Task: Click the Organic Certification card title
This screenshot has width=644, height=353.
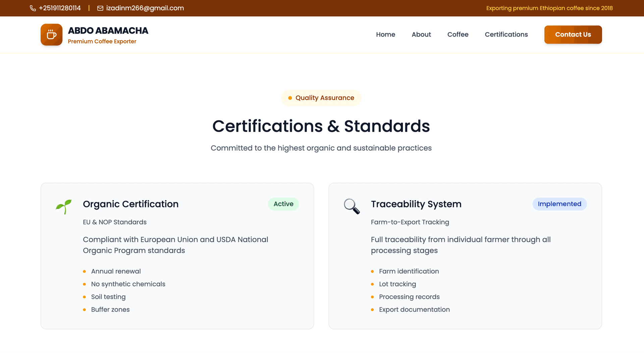Action: click(130, 204)
